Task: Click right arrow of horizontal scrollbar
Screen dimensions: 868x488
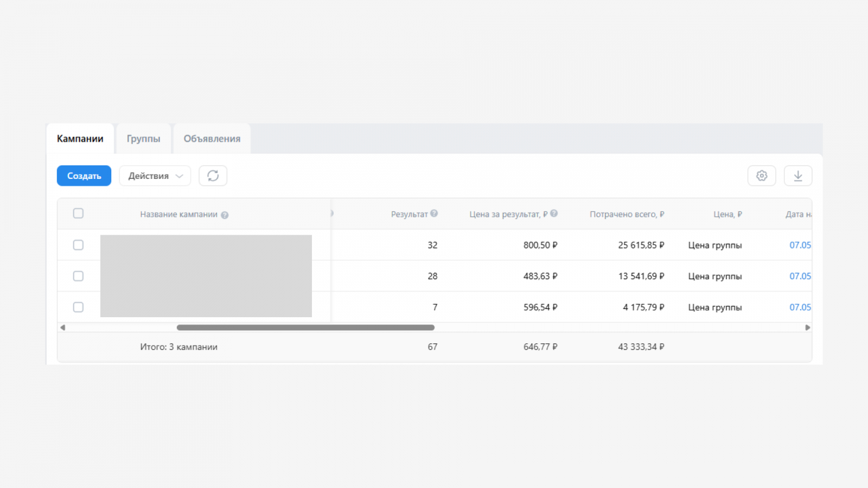Action: tap(807, 328)
